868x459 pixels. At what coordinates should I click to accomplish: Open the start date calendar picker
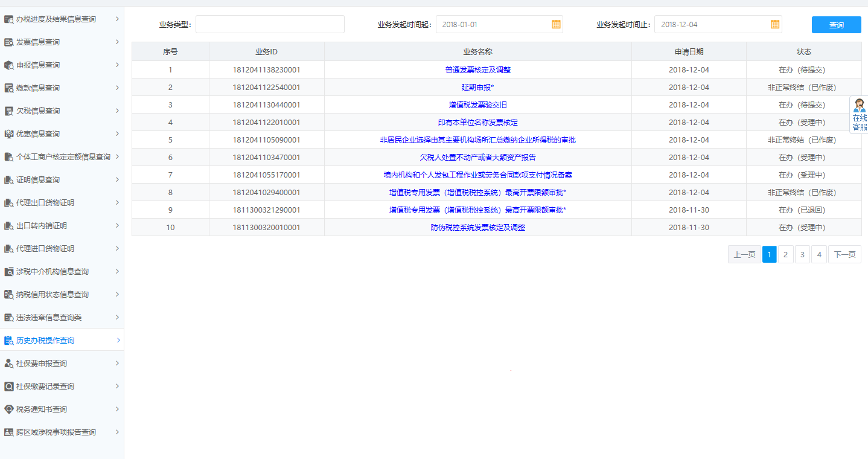(x=555, y=24)
